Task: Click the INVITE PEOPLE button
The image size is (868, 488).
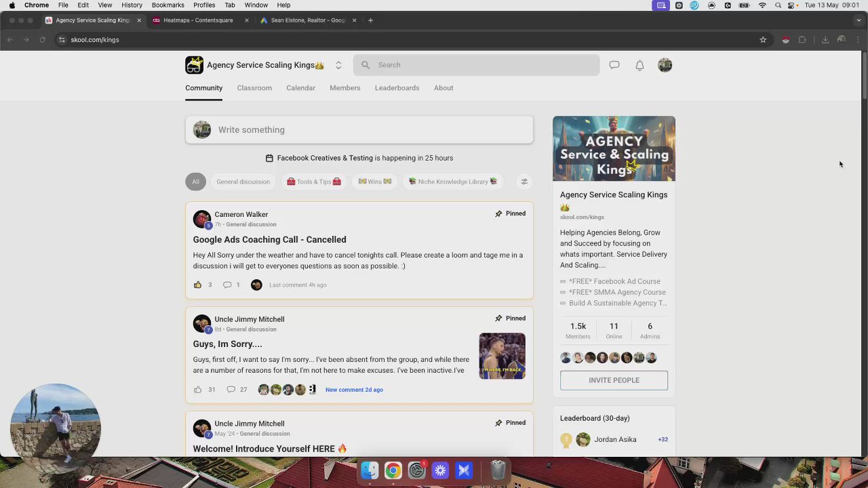Action: (614, 380)
